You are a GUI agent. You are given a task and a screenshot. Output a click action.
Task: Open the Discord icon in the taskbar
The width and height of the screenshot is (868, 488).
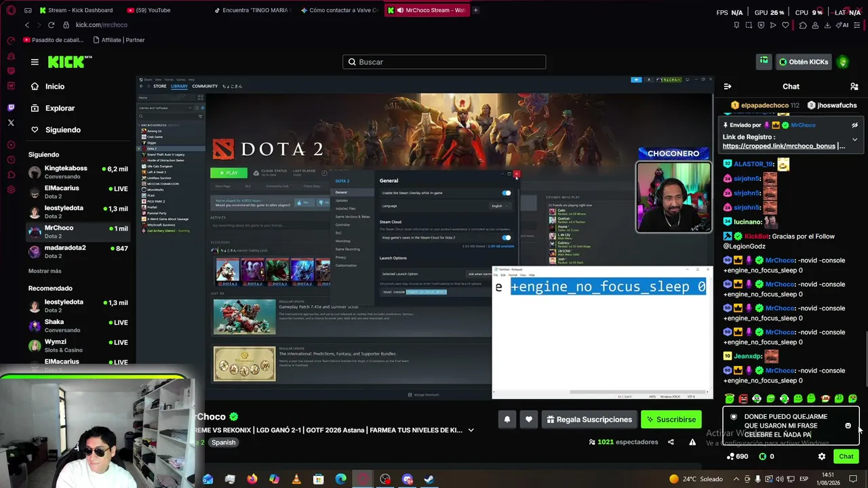coord(407,479)
